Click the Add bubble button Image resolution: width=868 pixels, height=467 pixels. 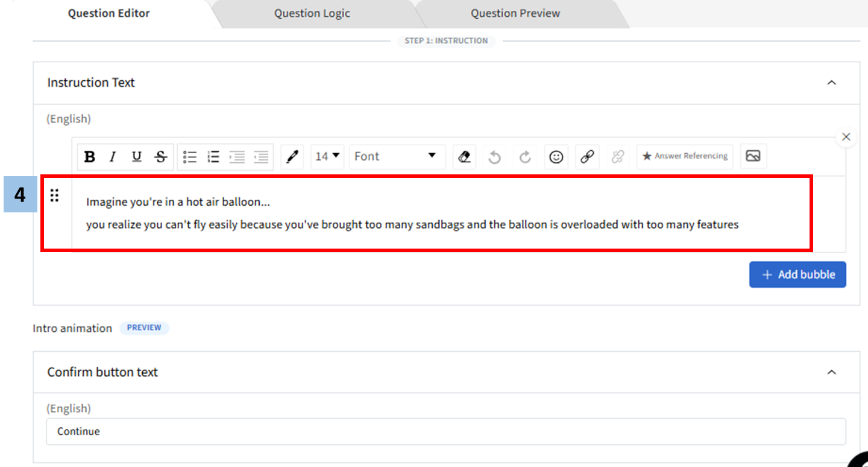[x=797, y=275]
